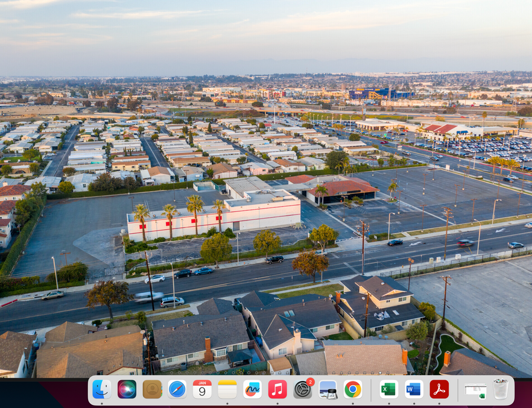Launch Google Chrome from the dock
532x408 pixels.
point(353,389)
